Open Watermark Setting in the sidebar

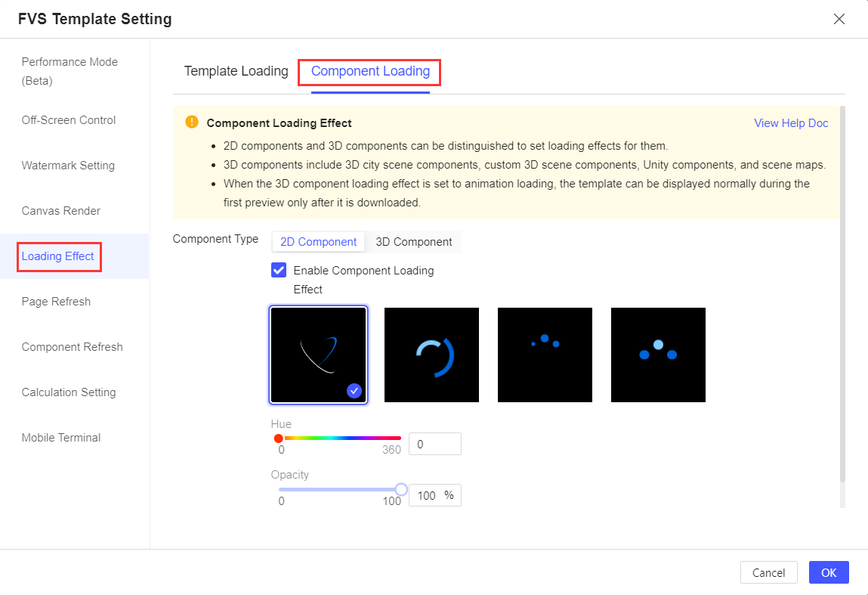point(69,165)
